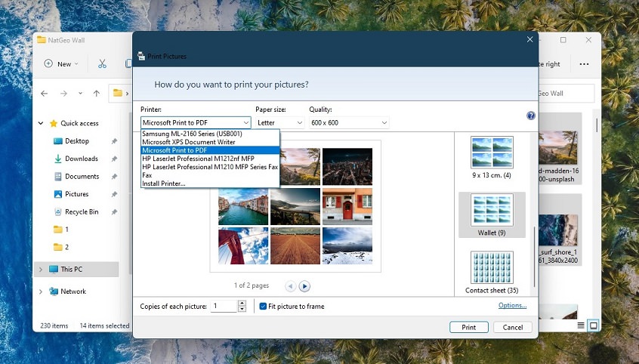Select Network in the sidebar

point(73,292)
